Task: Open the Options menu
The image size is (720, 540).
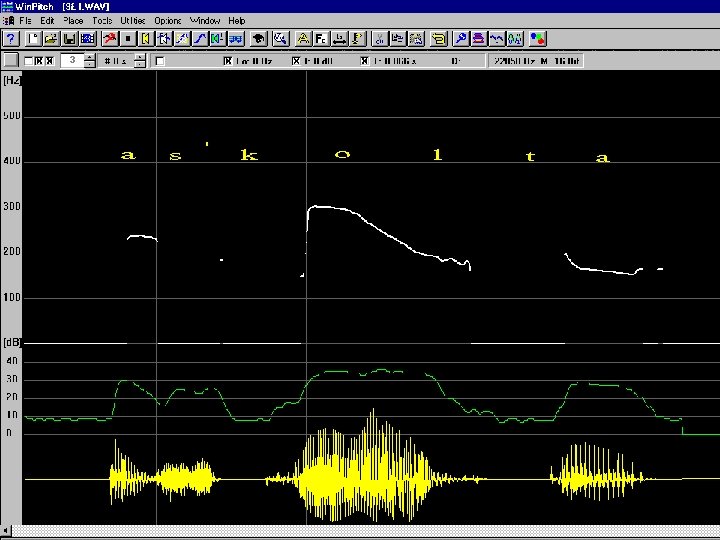Action: [167, 20]
